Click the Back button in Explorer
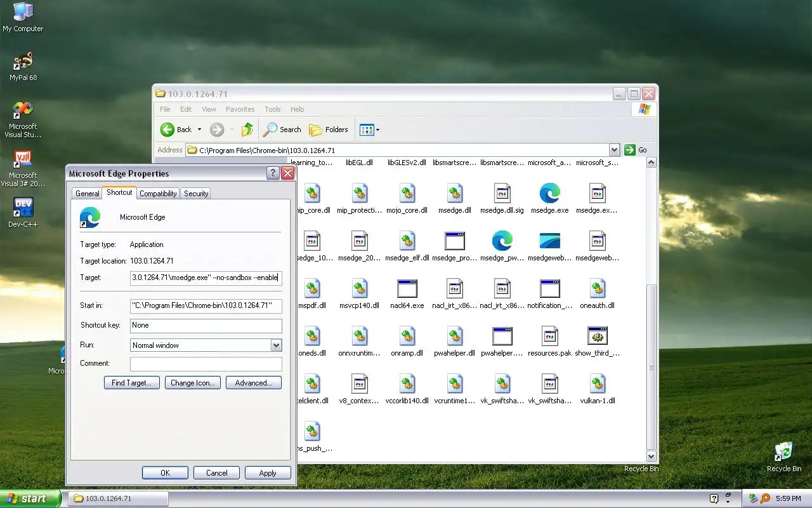The width and height of the screenshot is (812, 508). (176, 130)
